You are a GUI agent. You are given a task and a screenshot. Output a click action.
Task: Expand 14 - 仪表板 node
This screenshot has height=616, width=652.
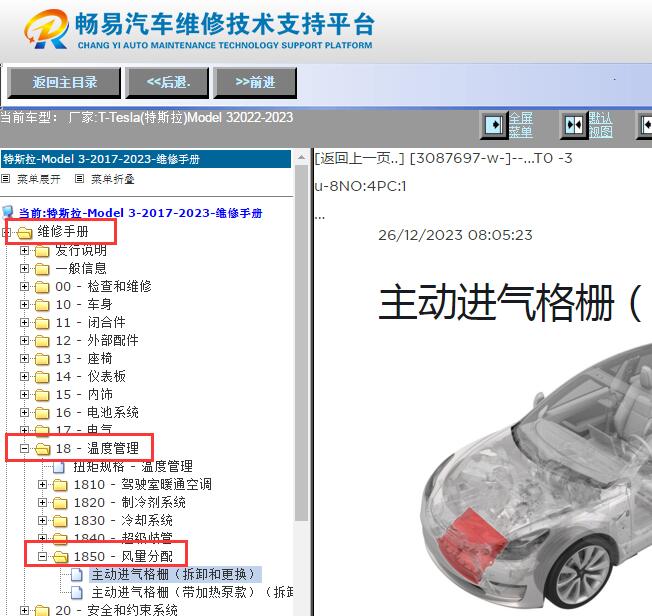tap(25, 376)
